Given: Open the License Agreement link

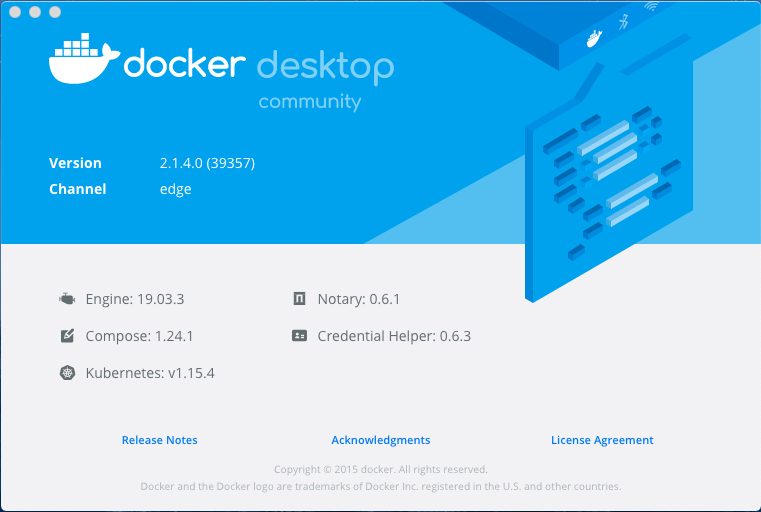Looking at the screenshot, I should pos(602,440).
